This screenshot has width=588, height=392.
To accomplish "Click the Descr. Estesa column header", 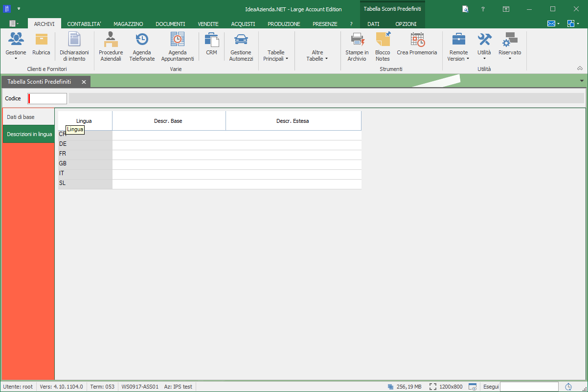I will point(293,121).
